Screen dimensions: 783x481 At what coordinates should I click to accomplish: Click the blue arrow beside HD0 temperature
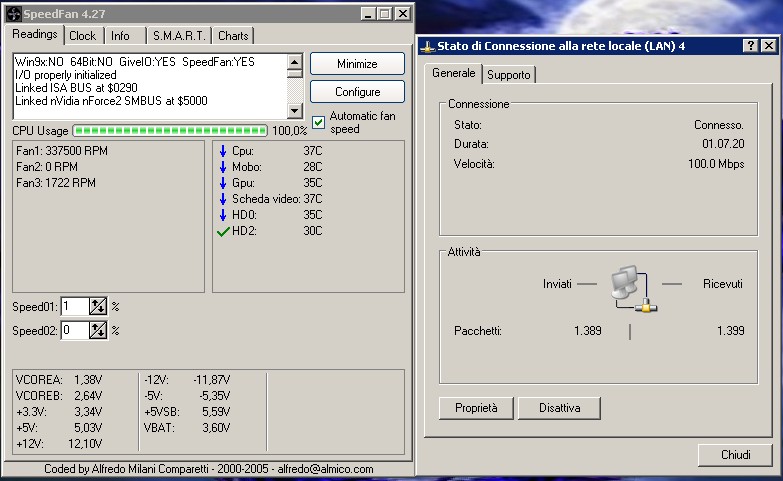[222, 215]
